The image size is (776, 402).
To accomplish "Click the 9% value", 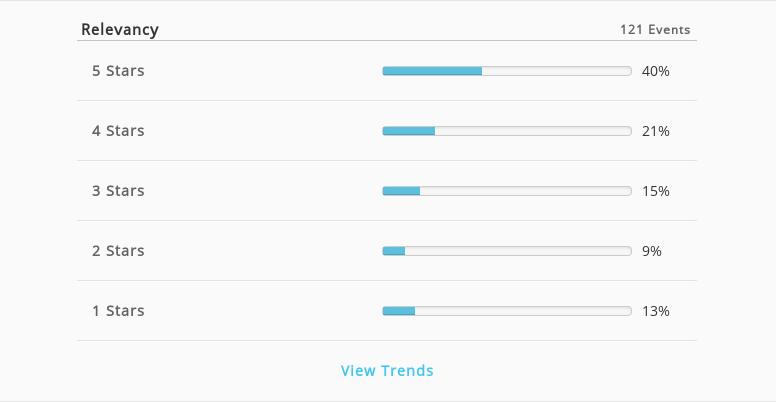I will click(x=652, y=251).
